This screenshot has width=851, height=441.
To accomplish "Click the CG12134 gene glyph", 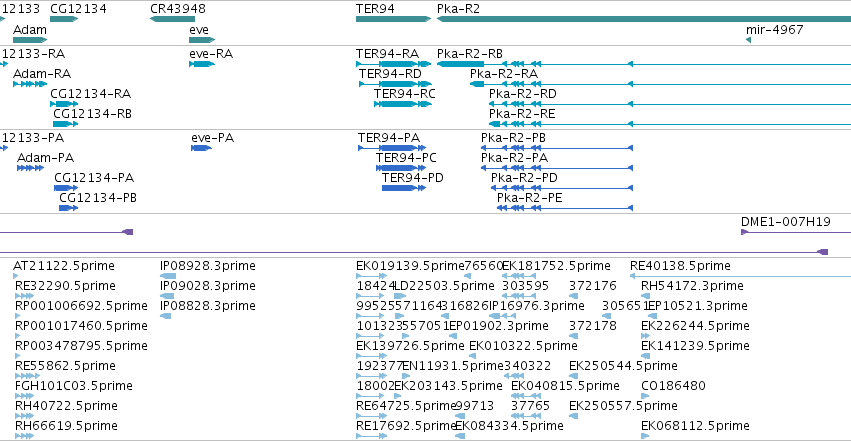I will (64, 19).
